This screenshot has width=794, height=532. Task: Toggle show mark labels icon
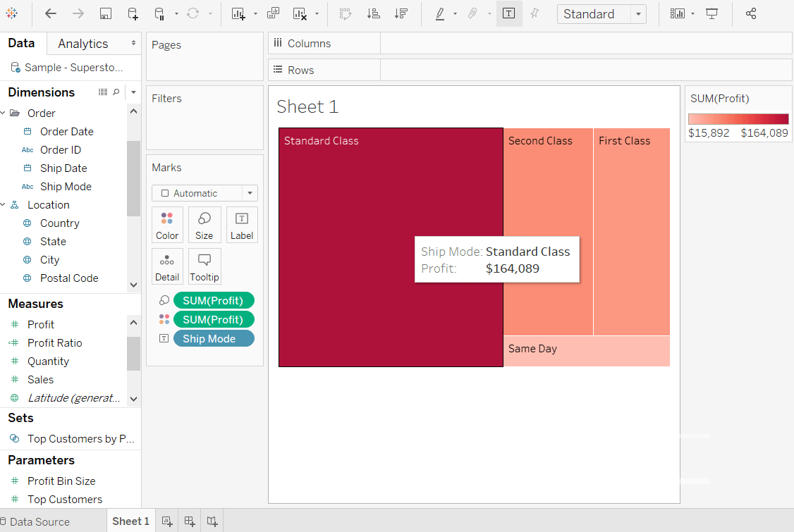(509, 13)
